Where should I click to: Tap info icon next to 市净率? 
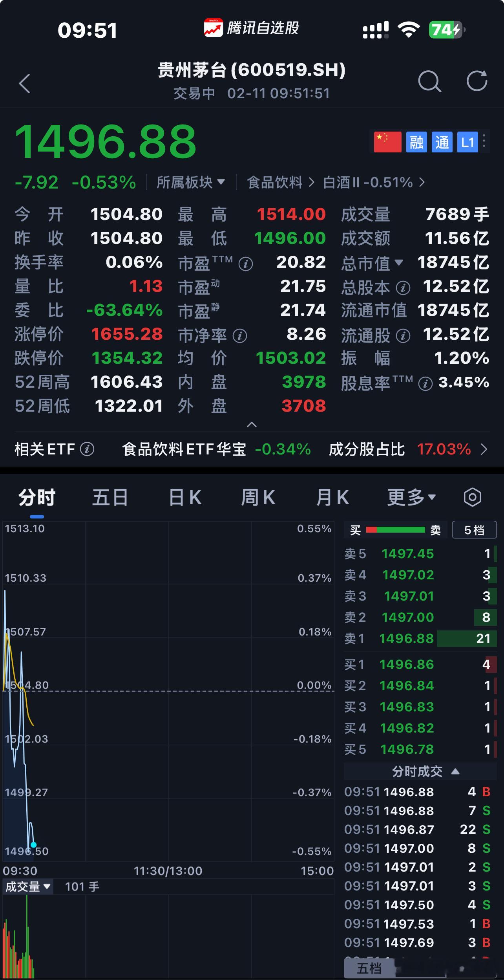coord(240,335)
